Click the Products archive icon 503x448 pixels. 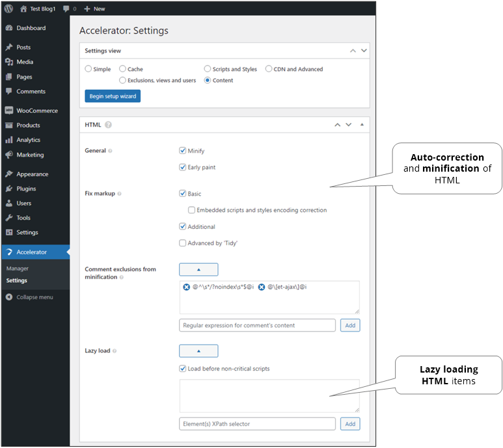(9, 125)
